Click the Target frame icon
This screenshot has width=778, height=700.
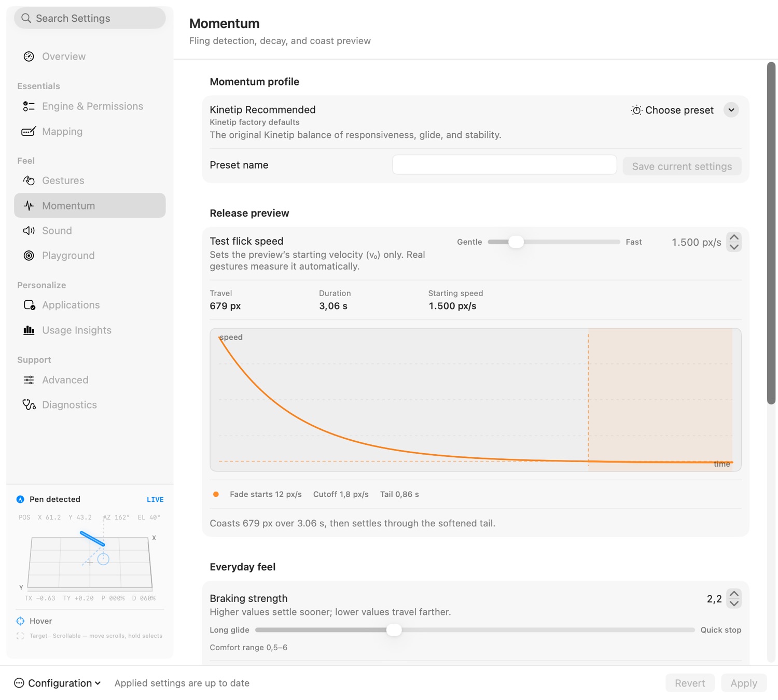20,636
